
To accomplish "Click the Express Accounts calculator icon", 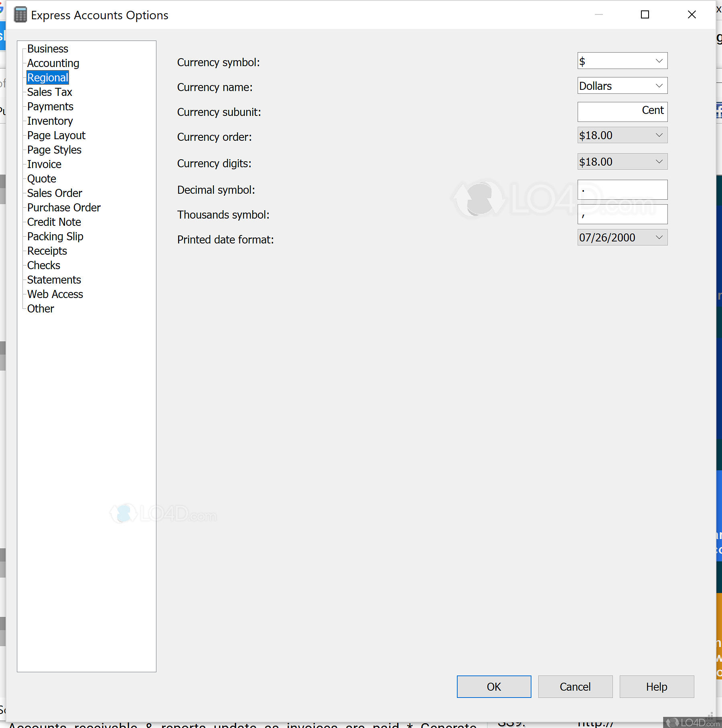I will tap(20, 14).
